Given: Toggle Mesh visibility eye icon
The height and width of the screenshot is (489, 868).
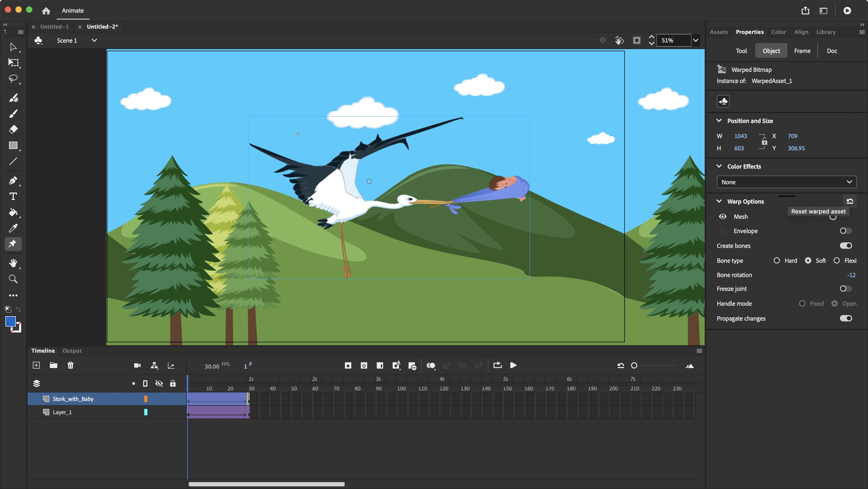Looking at the screenshot, I should (x=723, y=216).
